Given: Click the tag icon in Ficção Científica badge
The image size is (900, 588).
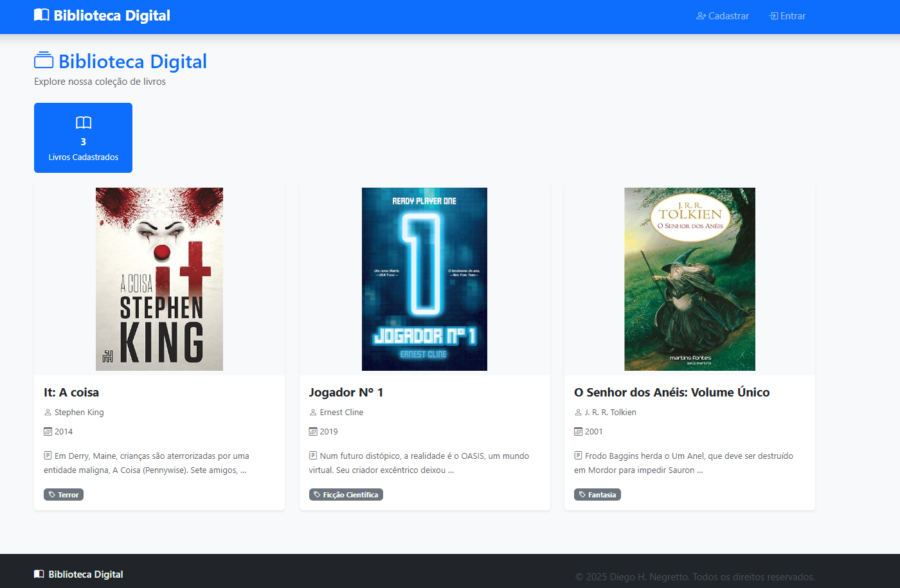Looking at the screenshot, I should [318, 495].
